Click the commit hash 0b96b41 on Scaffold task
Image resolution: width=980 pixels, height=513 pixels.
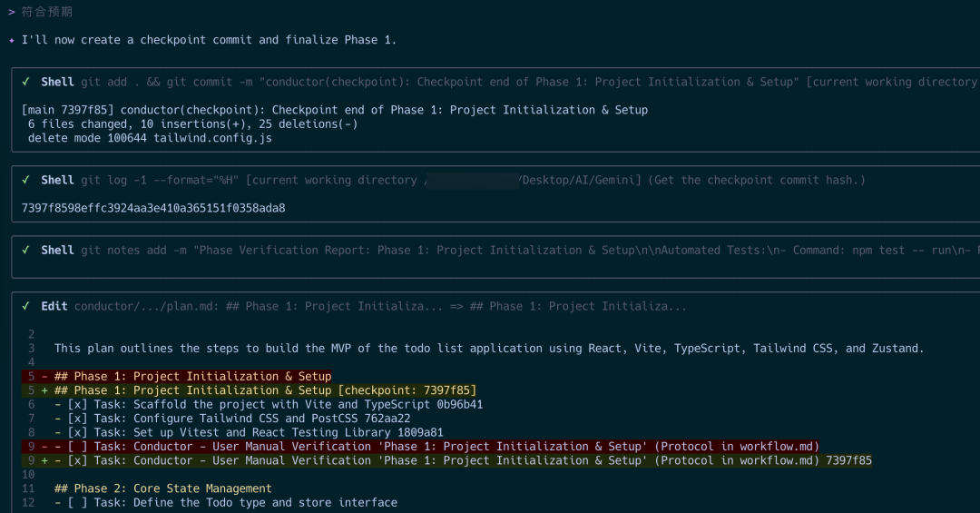click(x=460, y=404)
